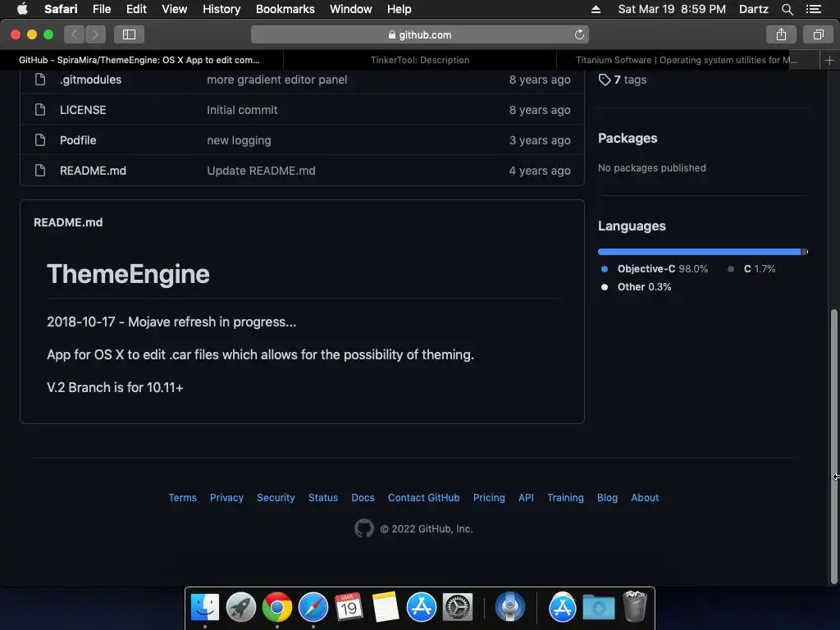
Task: Click 'Initial commit' commit message
Action: coord(242,110)
